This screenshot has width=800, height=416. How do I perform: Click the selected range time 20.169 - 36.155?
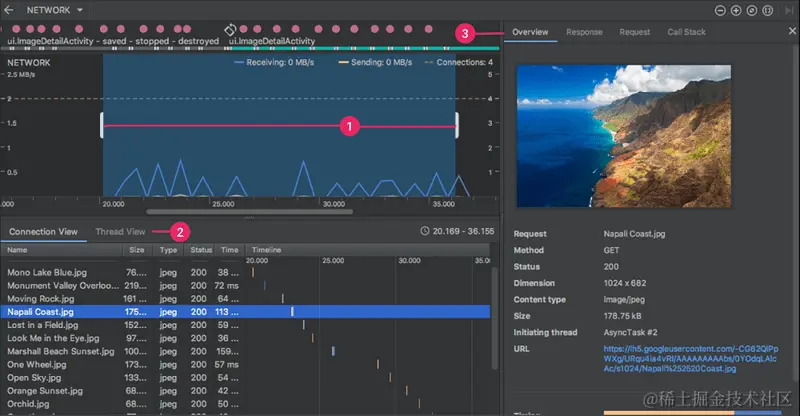click(458, 231)
